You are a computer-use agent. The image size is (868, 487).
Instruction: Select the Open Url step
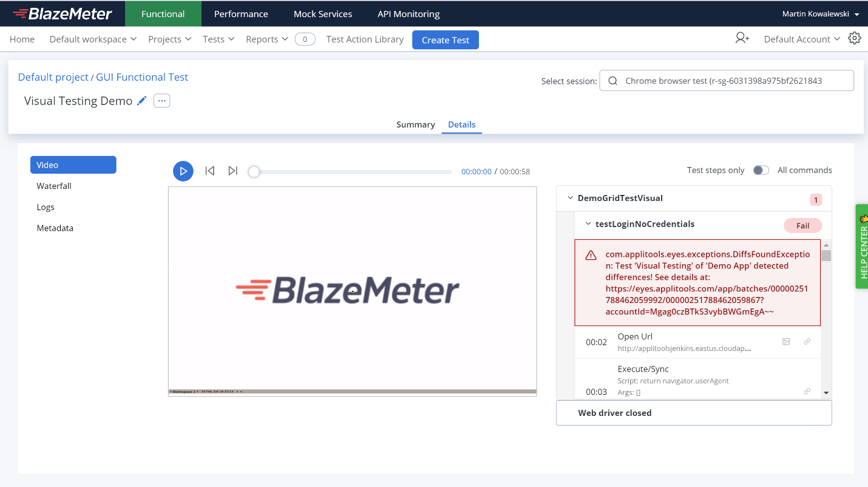pyautogui.click(x=697, y=342)
